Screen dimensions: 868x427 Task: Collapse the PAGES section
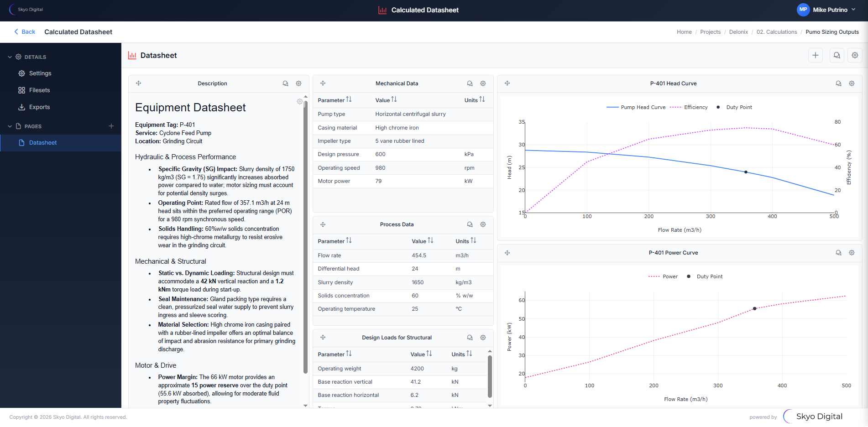pyautogui.click(x=10, y=126)
